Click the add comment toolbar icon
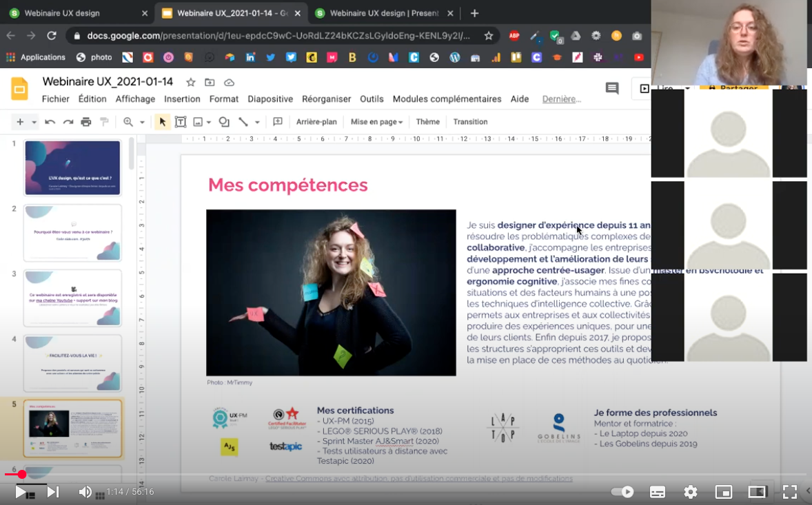This screenshot has height=505, width=812. 278,122
